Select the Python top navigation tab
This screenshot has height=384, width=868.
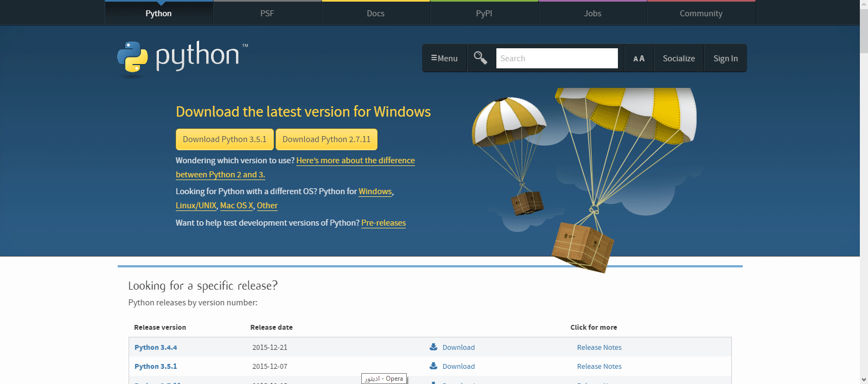click(159, 13)
